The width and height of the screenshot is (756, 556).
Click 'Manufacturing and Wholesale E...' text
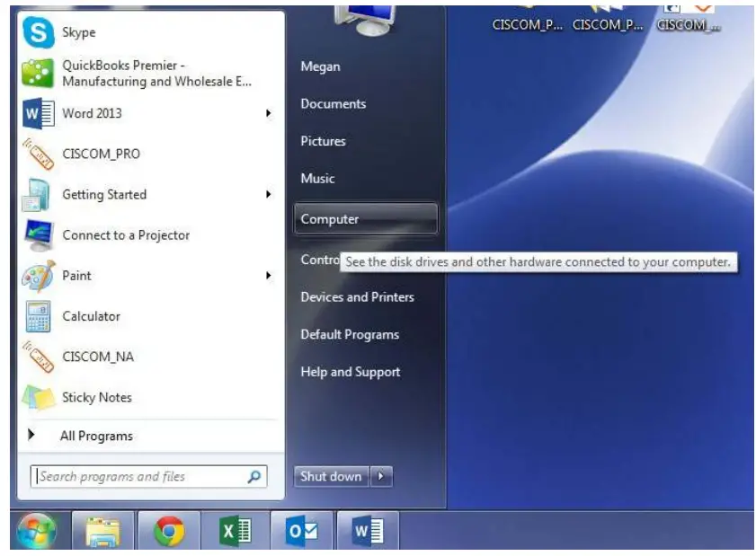[156, 82]
